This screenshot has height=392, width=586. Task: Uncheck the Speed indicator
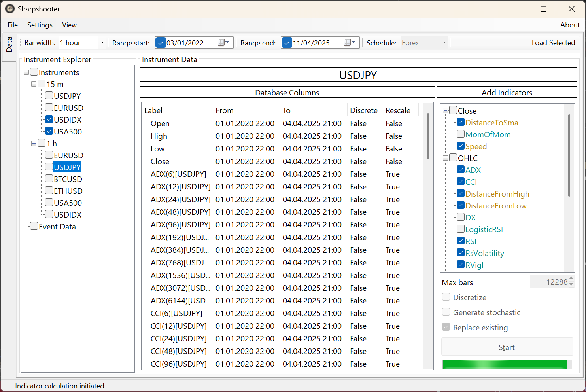tap(461, 146)
